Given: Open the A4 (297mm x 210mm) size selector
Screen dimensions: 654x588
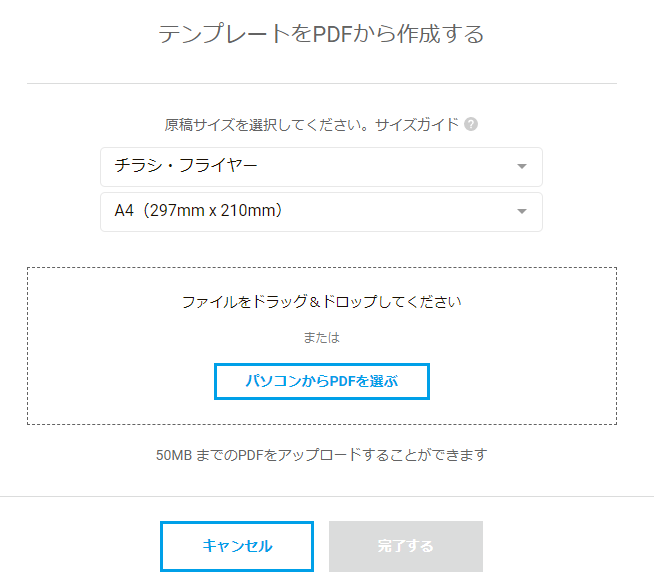Looking at the screenshot, I should point(321,212).
